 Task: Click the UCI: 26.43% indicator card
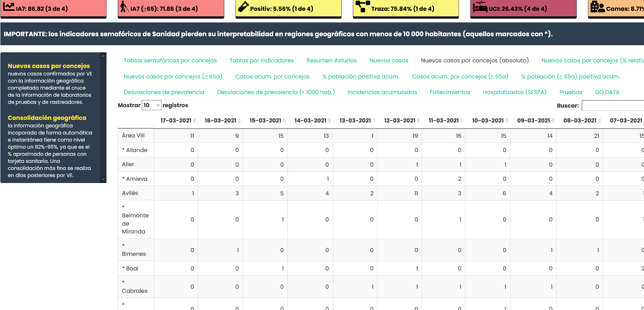(523, 9)
